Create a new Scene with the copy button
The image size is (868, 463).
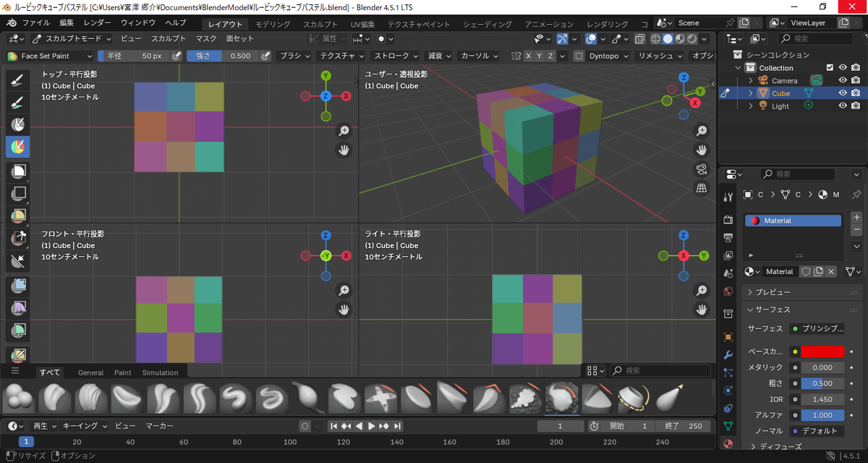744,23
